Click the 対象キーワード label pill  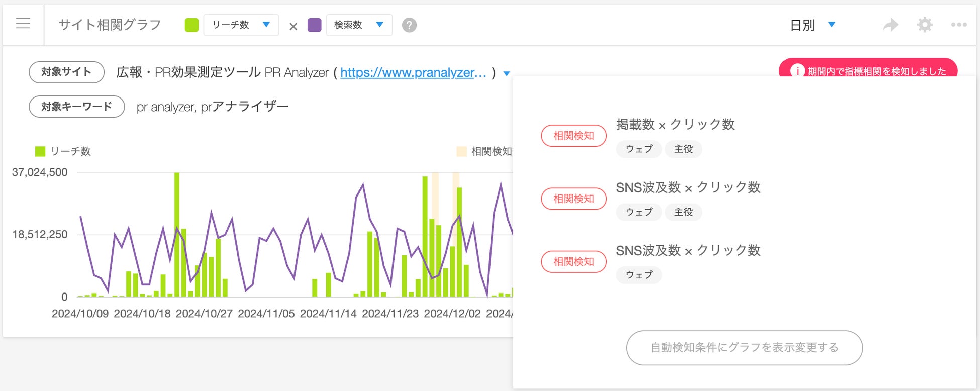click(x=76, y=107)
